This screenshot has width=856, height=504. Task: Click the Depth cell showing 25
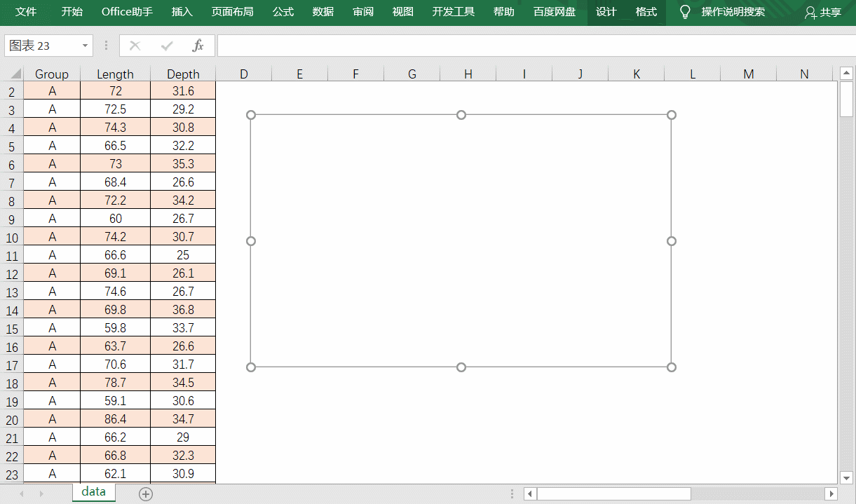[183, 255]
